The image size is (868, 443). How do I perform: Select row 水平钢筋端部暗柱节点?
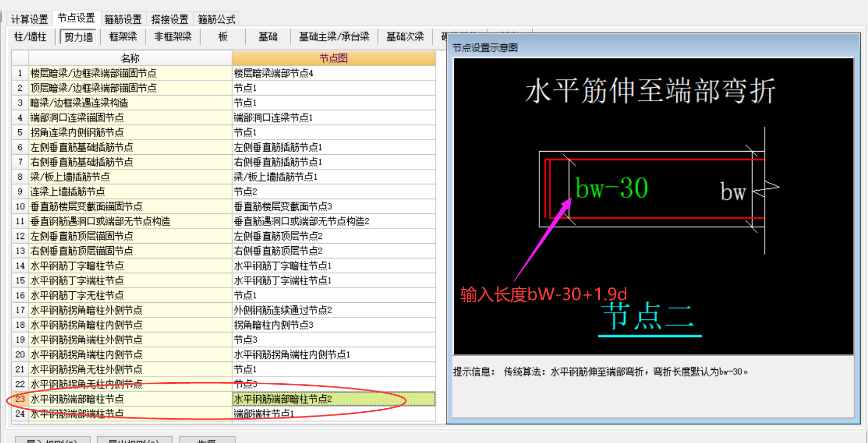click(130, 399)
